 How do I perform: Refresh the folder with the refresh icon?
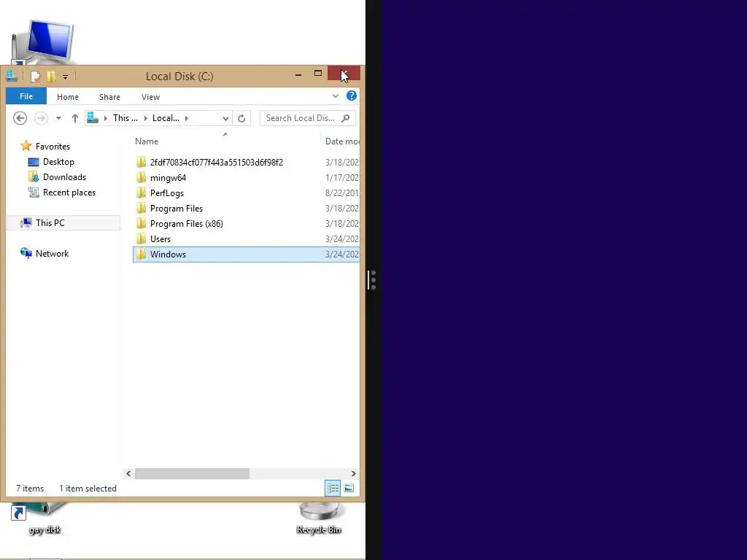pos(241,118)
